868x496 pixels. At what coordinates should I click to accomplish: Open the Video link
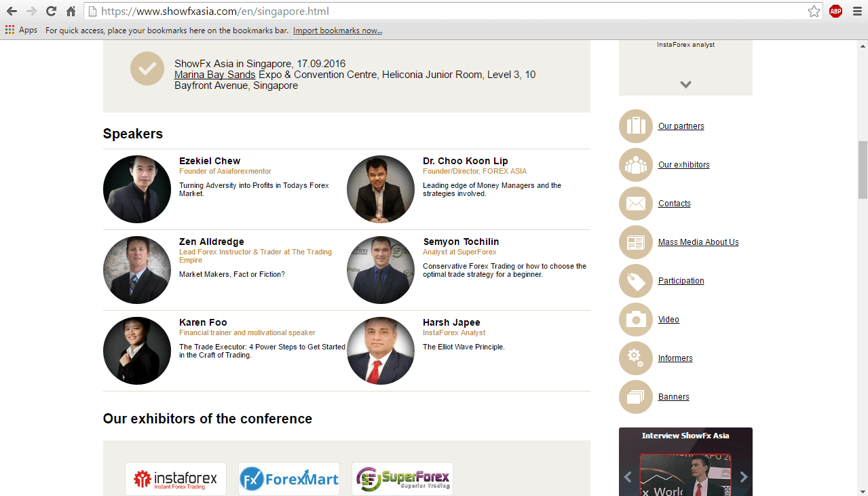point(668,320)
